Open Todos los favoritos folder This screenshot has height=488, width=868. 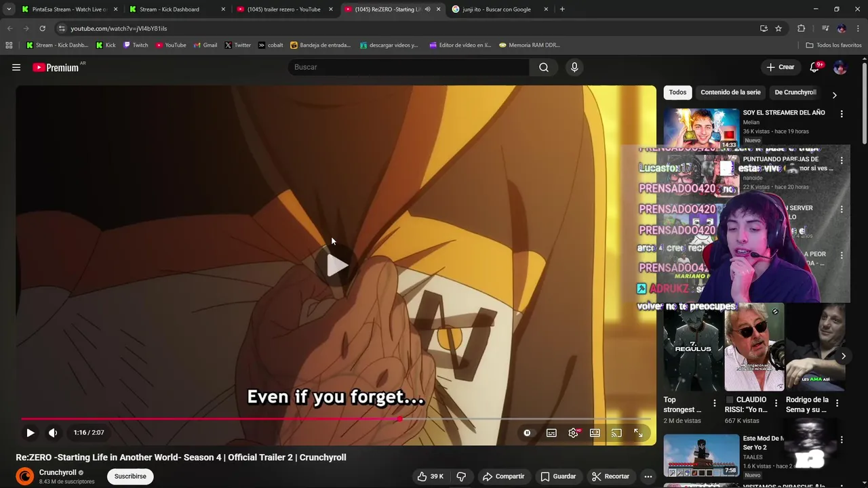834,45
